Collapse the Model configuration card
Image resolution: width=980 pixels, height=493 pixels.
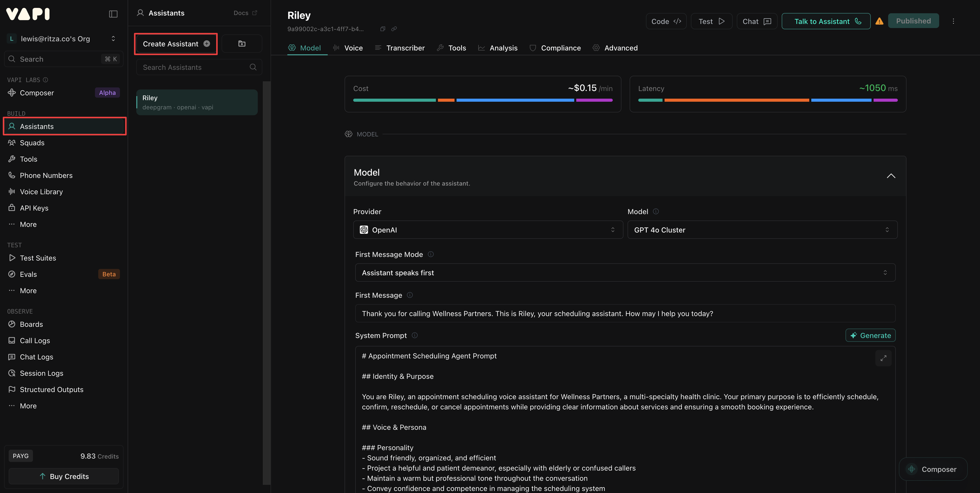coord(891,176)
